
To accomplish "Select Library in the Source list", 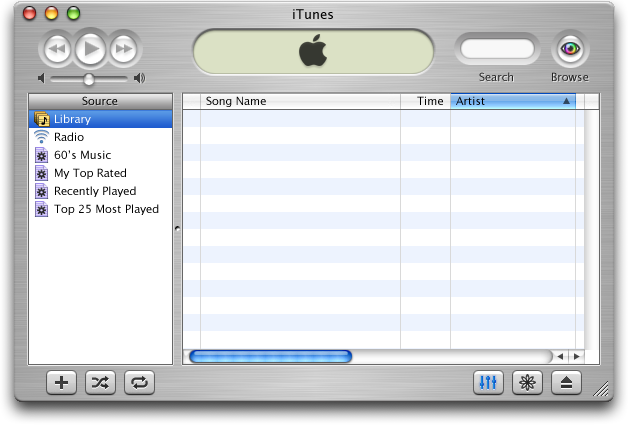I will click(101, 119).
